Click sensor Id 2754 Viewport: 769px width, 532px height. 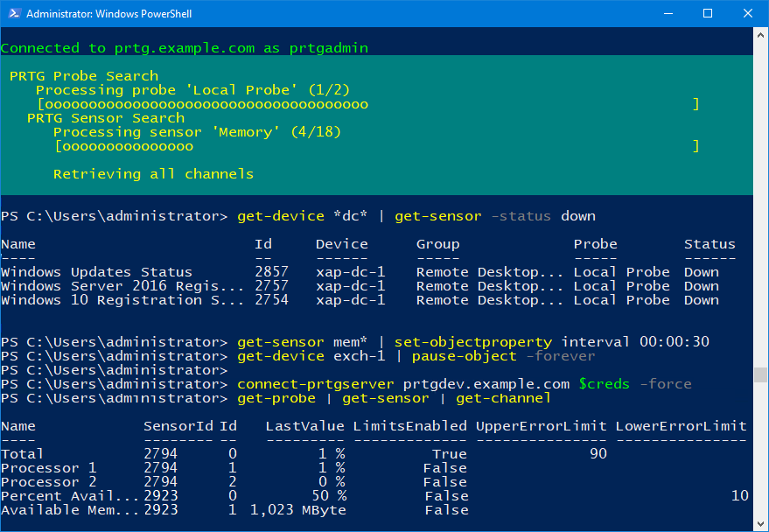[x=272, y=300]
